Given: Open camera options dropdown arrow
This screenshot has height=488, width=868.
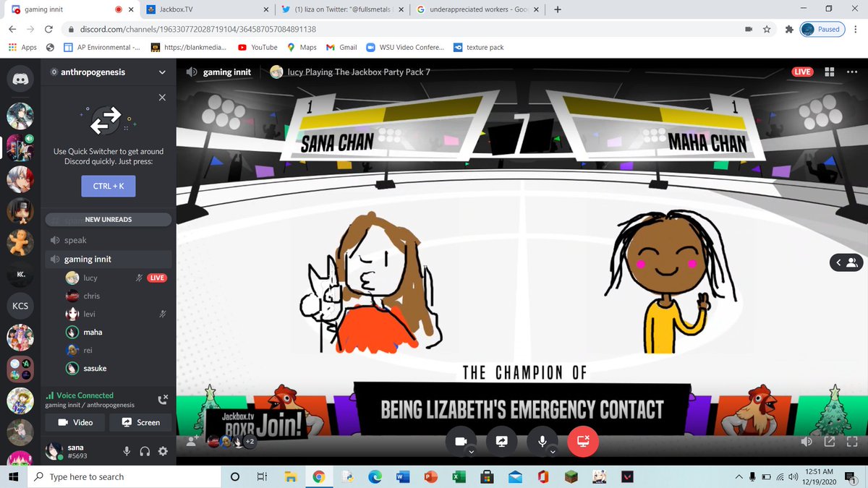Looking at the screenshot, I should click(472, 452).
